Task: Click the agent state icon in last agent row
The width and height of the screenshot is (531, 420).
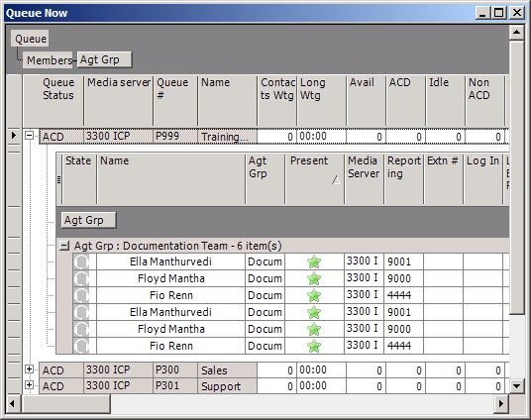Action: pos(81,346)
